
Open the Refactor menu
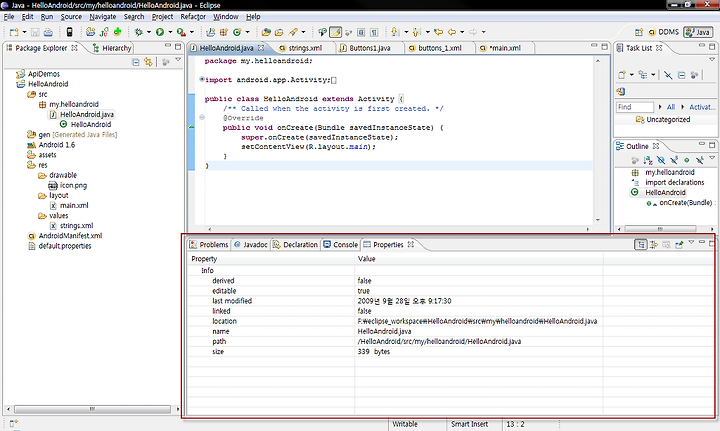(x=193, y=17)
